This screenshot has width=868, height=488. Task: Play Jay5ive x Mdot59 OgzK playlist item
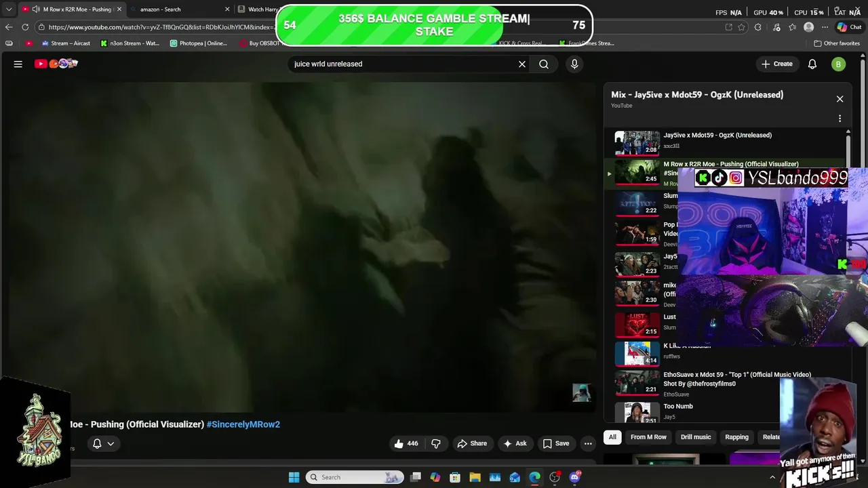click(726, 142)
